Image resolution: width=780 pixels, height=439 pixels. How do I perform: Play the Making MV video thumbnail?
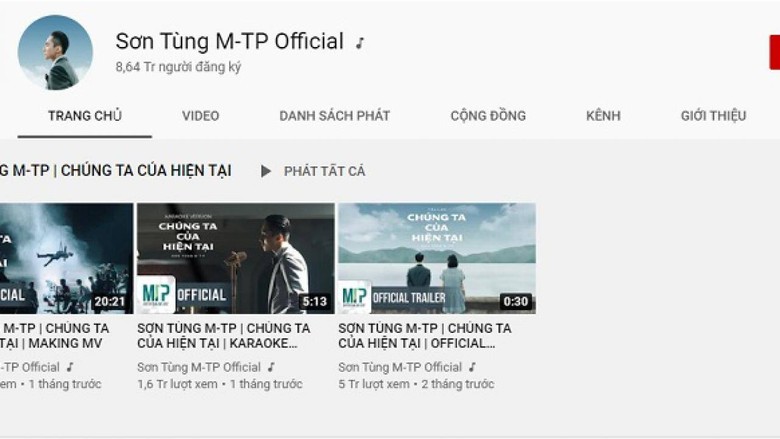[67, 258]
